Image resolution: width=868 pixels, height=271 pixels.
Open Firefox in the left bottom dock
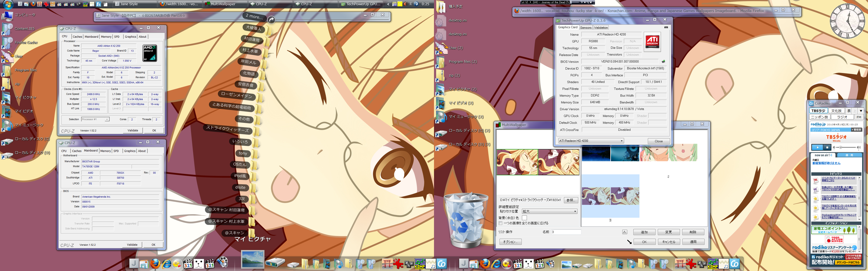coord(155,264)
